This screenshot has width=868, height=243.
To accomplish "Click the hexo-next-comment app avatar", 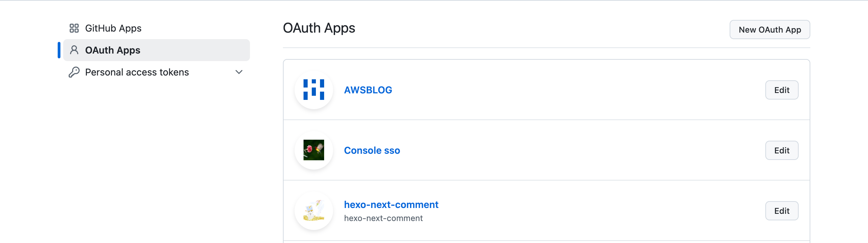I will (x=313, y=211).
